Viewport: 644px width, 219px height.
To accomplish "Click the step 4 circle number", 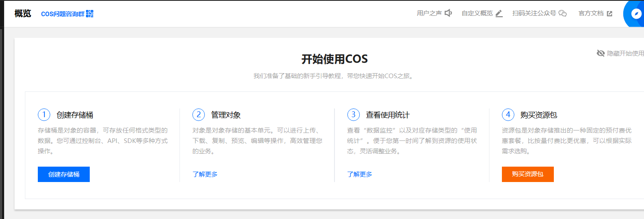I will point(508,115).
